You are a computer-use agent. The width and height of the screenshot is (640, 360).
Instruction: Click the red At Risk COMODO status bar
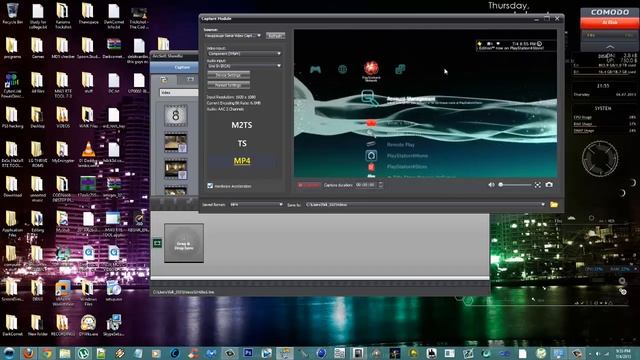point(610,23)
